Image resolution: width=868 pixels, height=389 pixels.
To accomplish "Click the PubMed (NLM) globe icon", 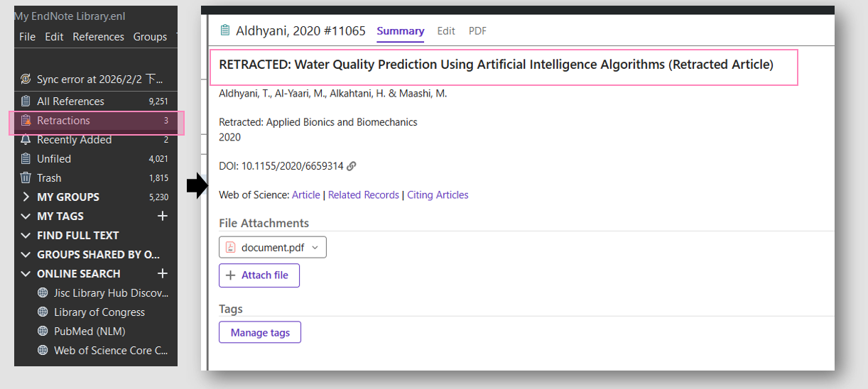I will click(x=43, y=331).
